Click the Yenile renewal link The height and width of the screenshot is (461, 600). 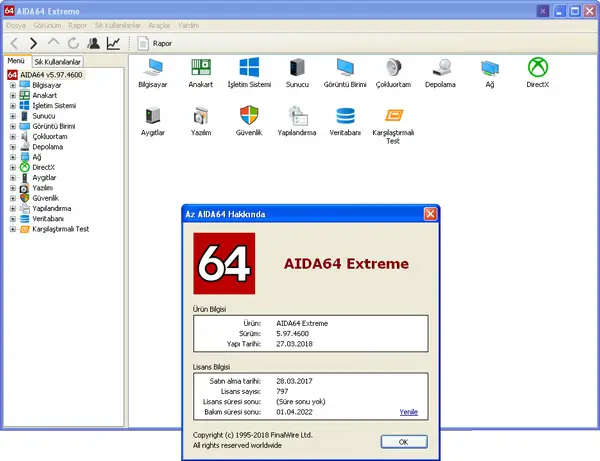pyautogui.click(x=408, y=411)
